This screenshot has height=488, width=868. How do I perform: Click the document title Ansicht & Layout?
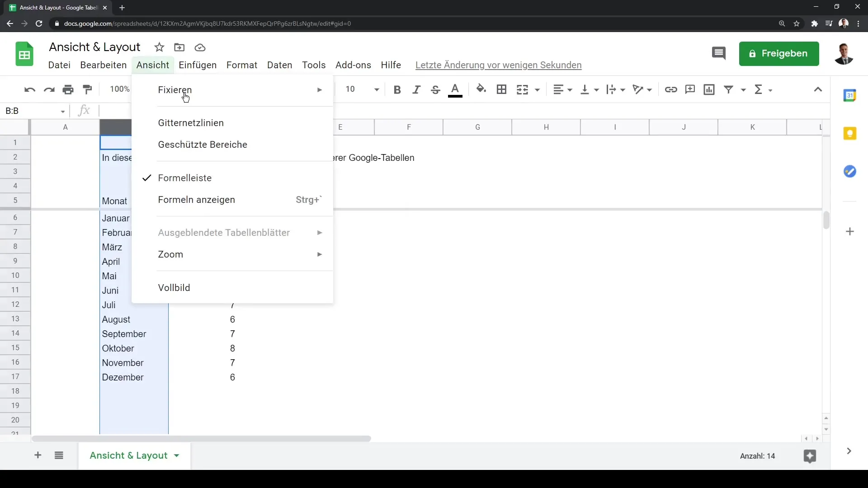click(x=94, y=47)
